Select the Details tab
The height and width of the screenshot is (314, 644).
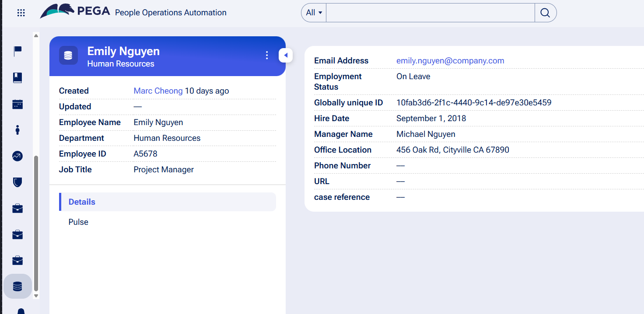[81, 202]
